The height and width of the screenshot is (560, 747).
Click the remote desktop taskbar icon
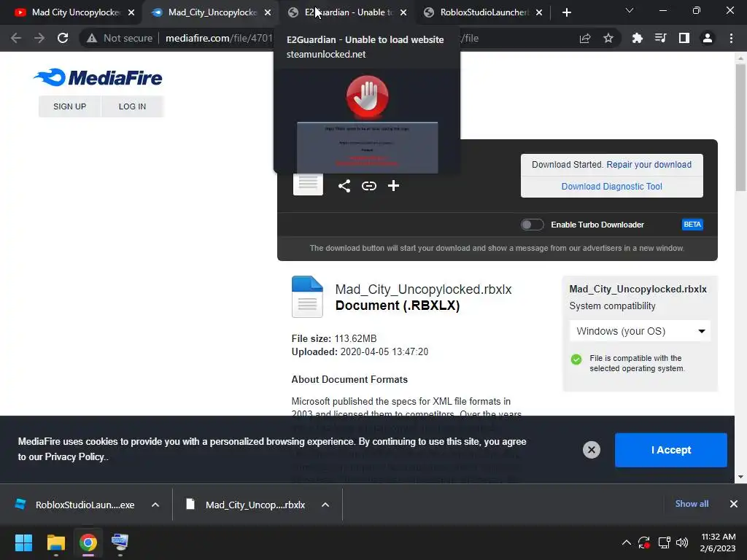(120, 542)
